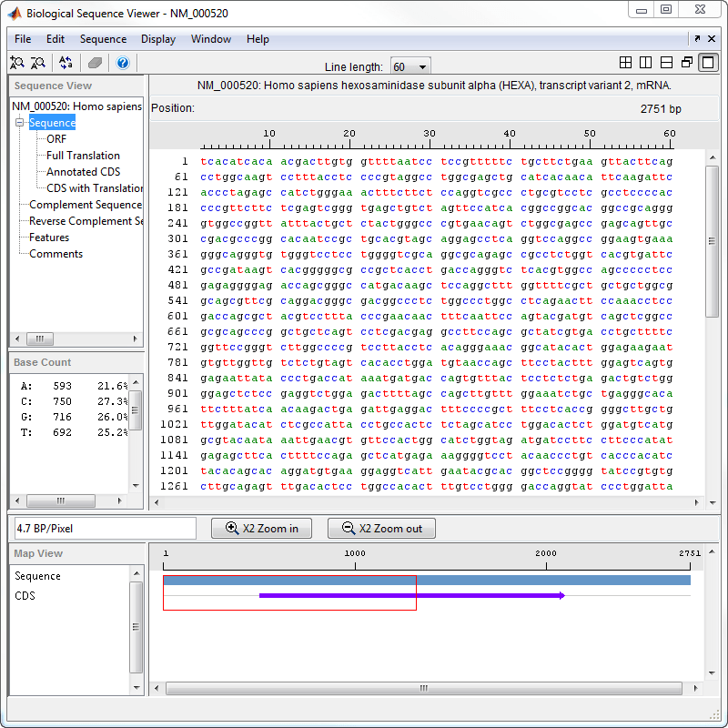Open the Sequence menu
This screenshot has width=728, height=728.
103,39
